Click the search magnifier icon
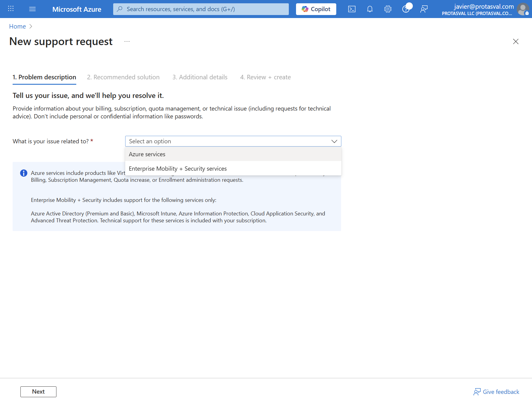The width and height of the screenshot is (532, 405). (x=120, y=9)
